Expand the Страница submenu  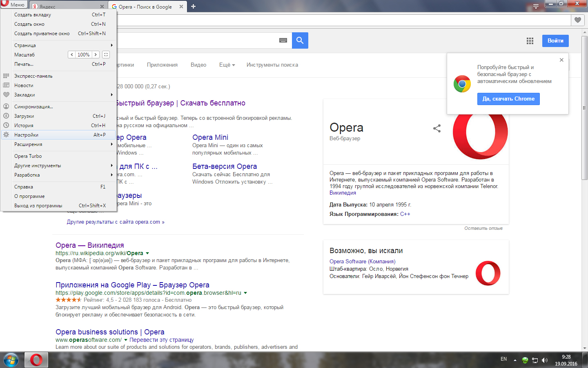coord(59,45)
